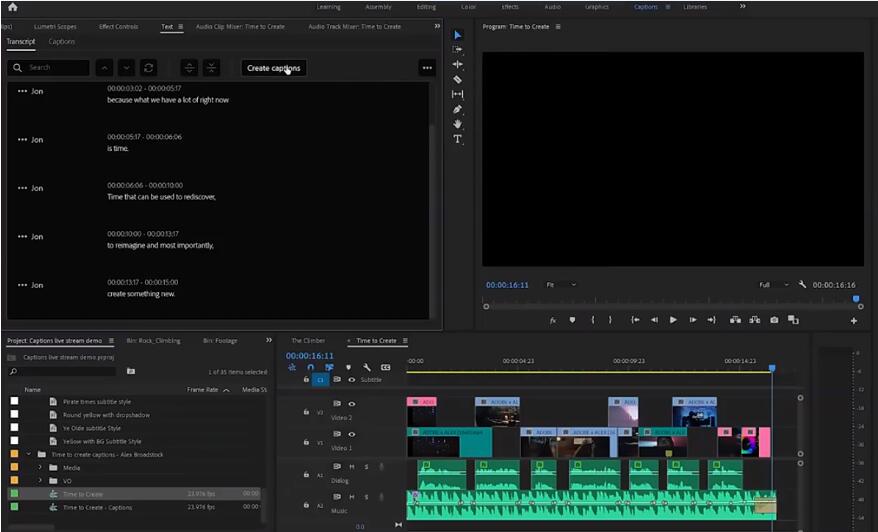Click the Split segment icon

(189, 68)
